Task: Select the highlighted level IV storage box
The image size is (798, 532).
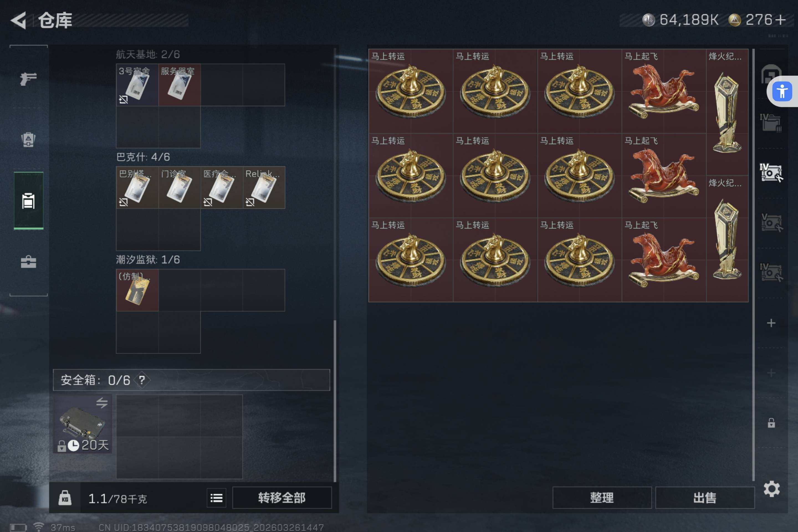Action: click(771, 173)
